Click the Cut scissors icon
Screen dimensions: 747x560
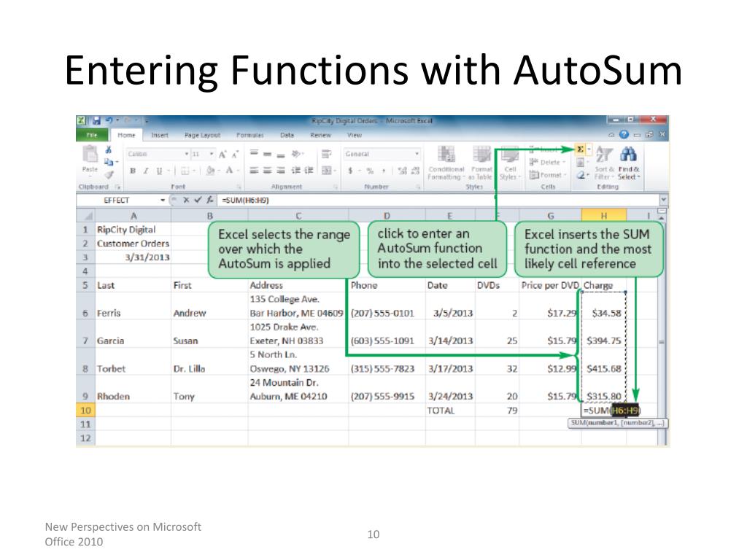[109, 150]
